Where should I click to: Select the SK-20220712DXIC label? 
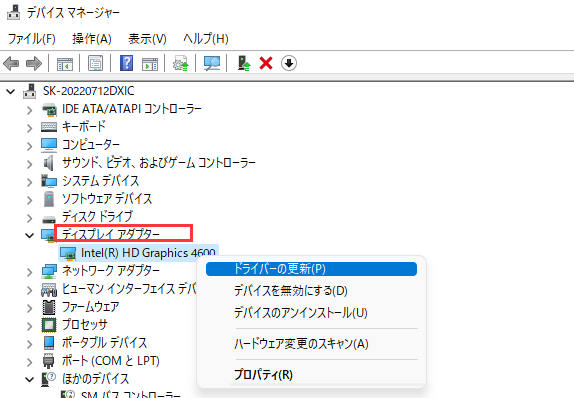point(89,91)
